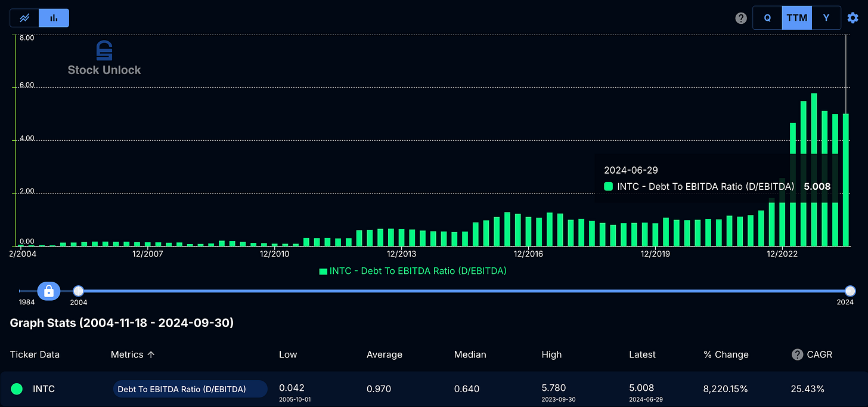Click the 2004 range slider handle
The height and width of the screenshot is (407, 868).
[x=78, y=291]
